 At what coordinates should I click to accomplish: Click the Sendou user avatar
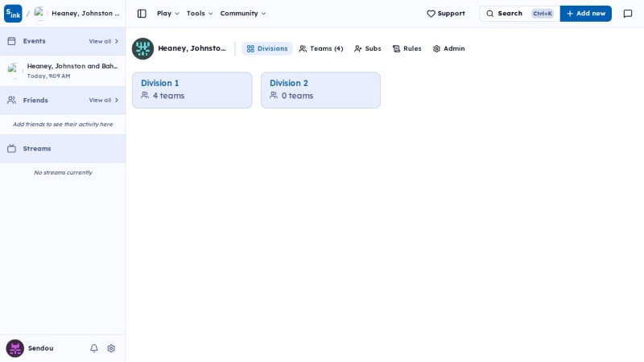14,348
